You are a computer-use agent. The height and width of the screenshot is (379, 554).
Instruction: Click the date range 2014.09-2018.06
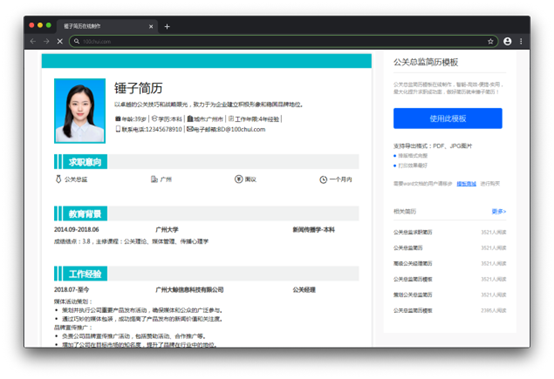coord(76,230)
